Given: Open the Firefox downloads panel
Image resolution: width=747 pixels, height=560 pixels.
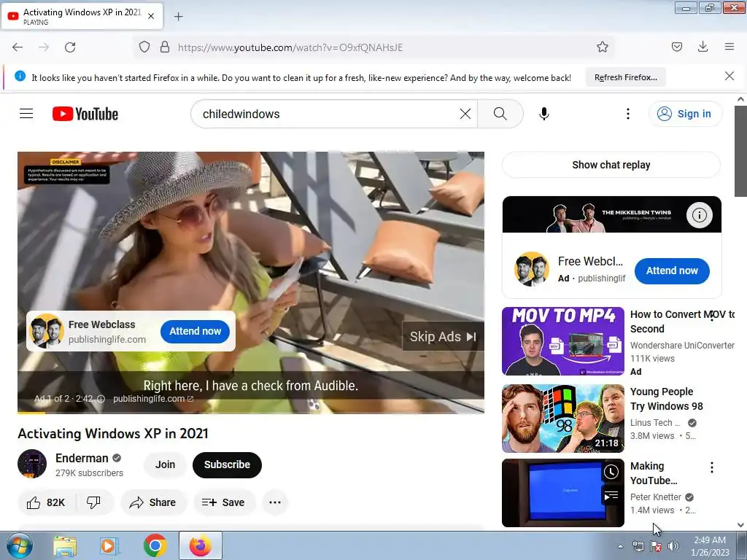Looking at the screenshot, I should click(703, 47).
